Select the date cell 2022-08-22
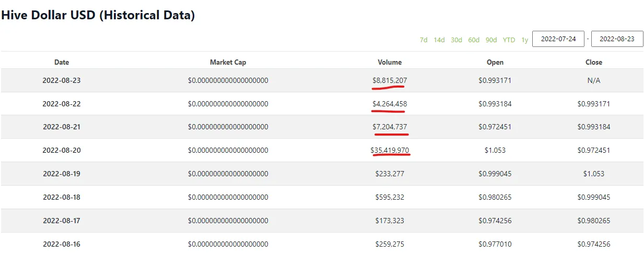Image resolution: width=644 pixels, height=255 pixels. click(x=62, y=104)
